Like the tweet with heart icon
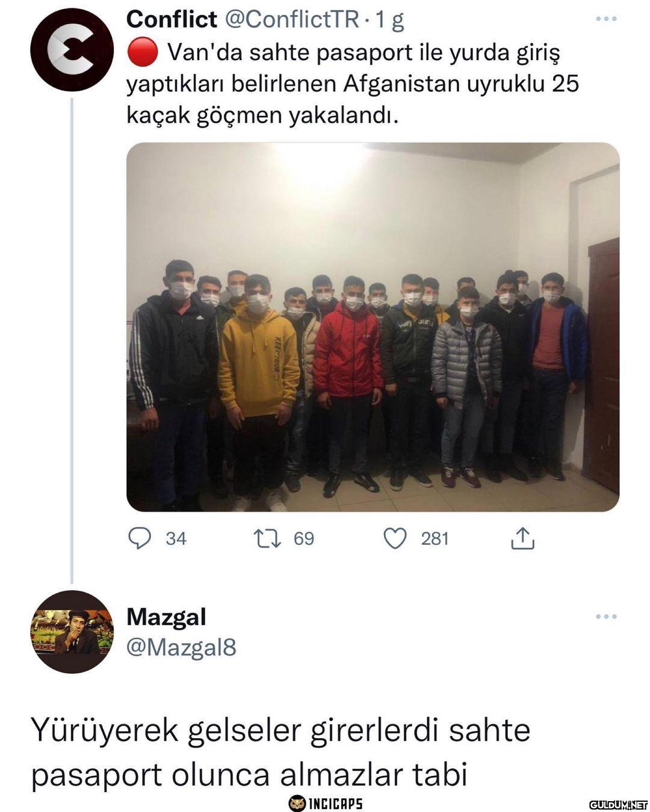The image size is (650, 812). coord(395,538)
